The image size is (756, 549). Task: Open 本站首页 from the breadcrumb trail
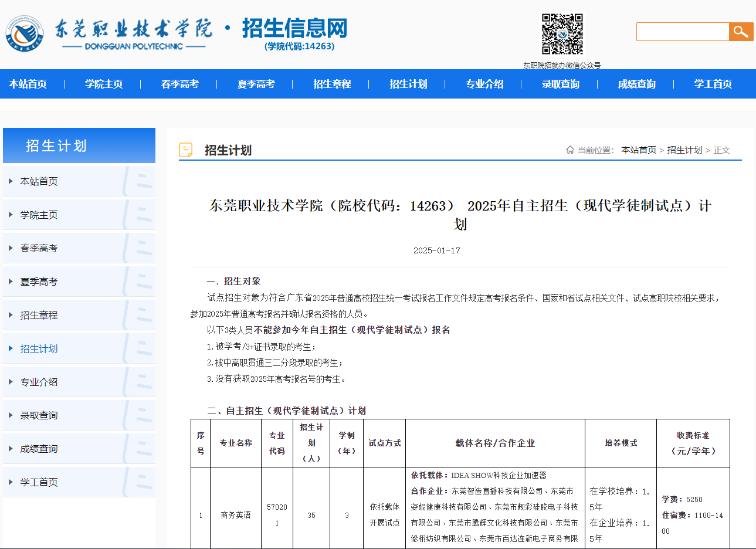point(638,150)
